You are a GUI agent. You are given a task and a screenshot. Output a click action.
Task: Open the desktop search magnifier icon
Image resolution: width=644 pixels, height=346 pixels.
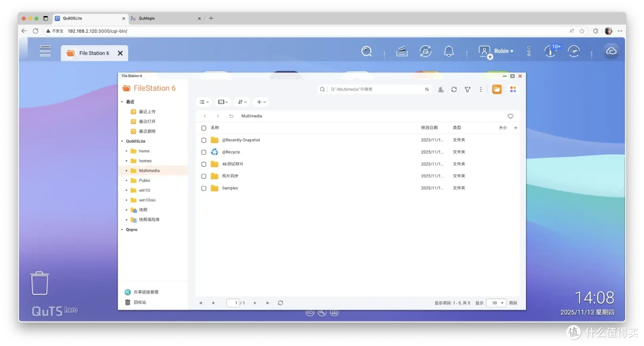coord(367,51)
